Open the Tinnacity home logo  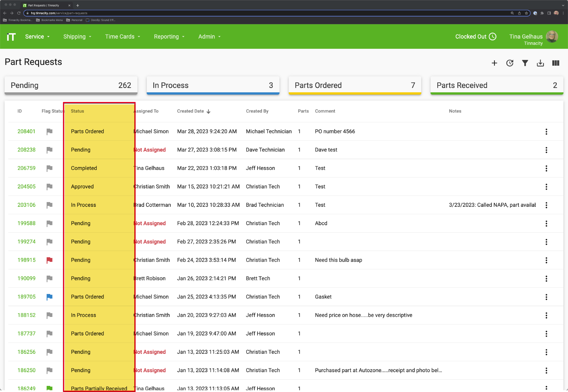(11, 37)
